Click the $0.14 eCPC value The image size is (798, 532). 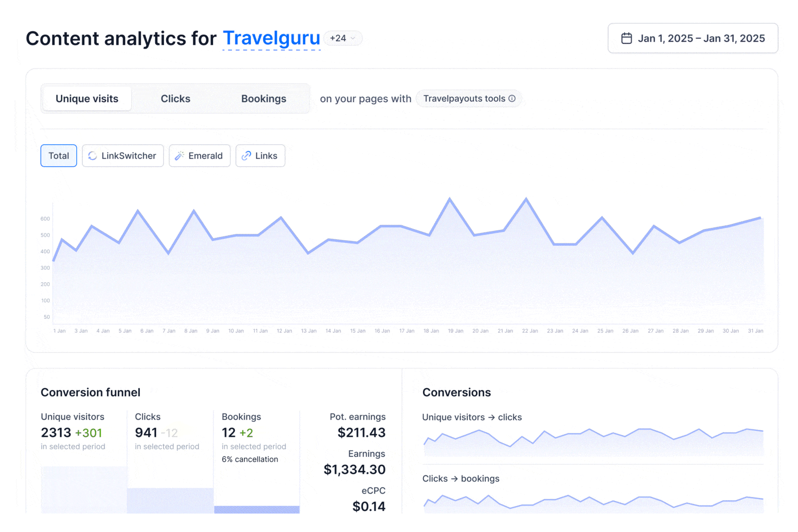tap(369, 507)
